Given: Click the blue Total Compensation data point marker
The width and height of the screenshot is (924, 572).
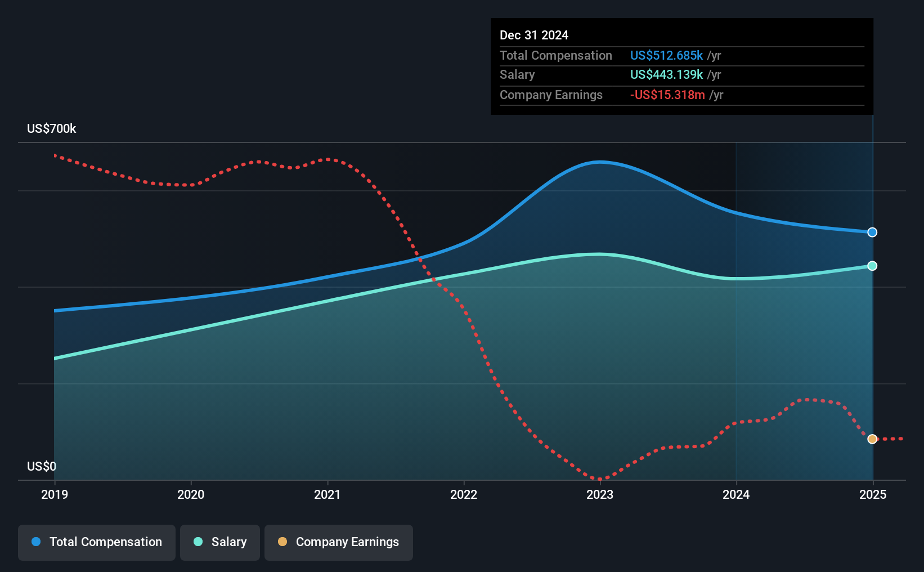Looking at the screenshot, I should 872,233.
